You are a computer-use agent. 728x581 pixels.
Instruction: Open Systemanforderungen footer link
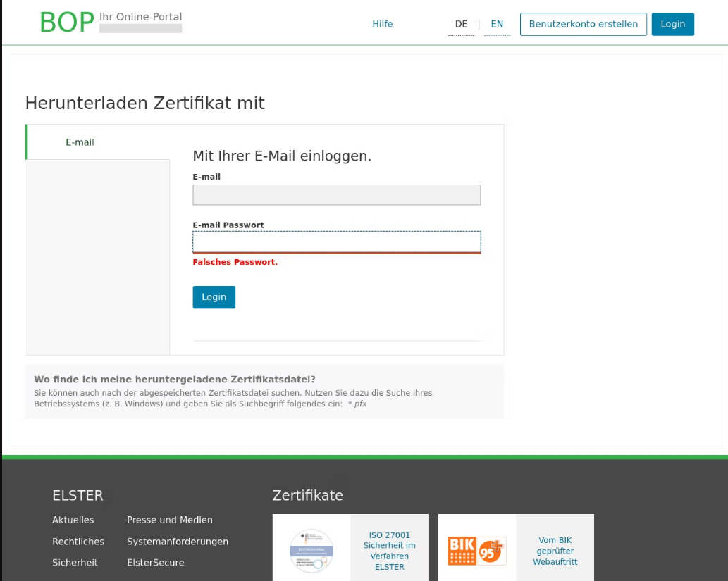pyautogui.click(x=178, y=542)
